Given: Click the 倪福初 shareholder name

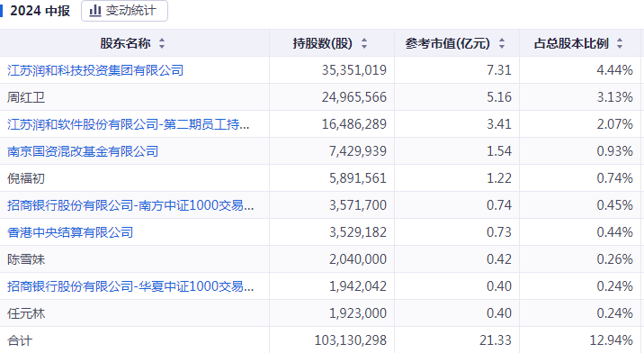Looking at the screenshot, I should tap(26, 178).
